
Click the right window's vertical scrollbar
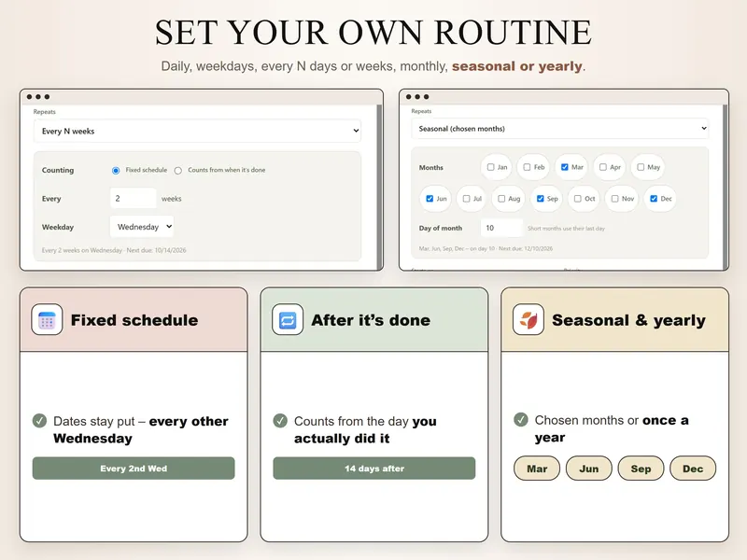click(x=726, y=188)
